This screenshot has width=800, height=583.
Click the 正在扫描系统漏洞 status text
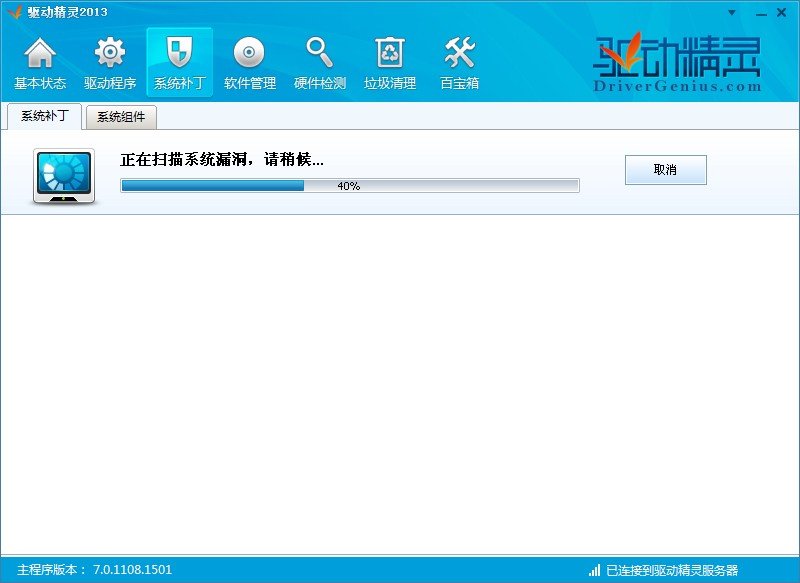point(222,160)
